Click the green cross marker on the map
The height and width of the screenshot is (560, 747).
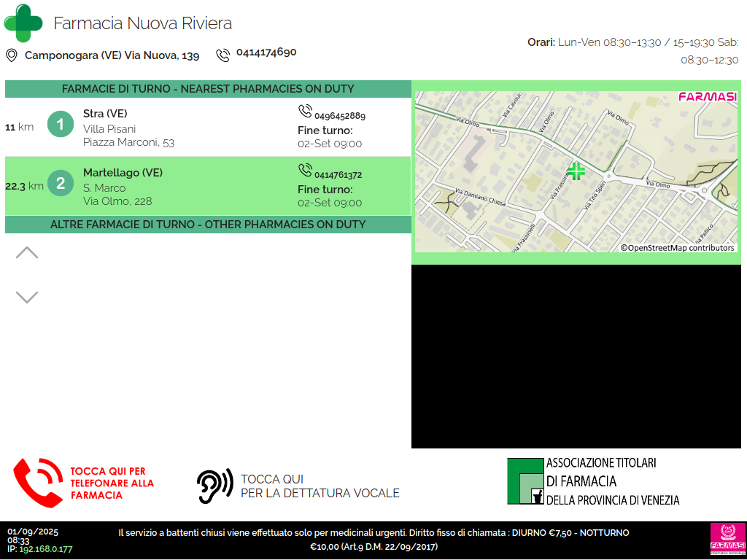[576, 171]
